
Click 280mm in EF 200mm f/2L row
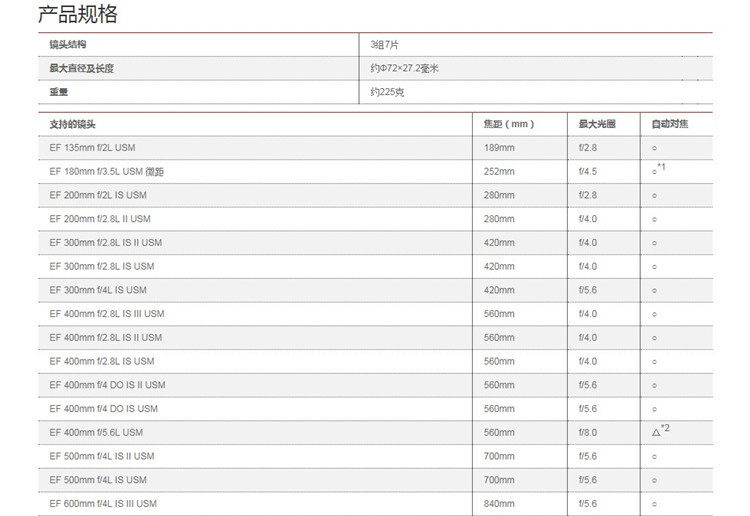pos(499,195)
